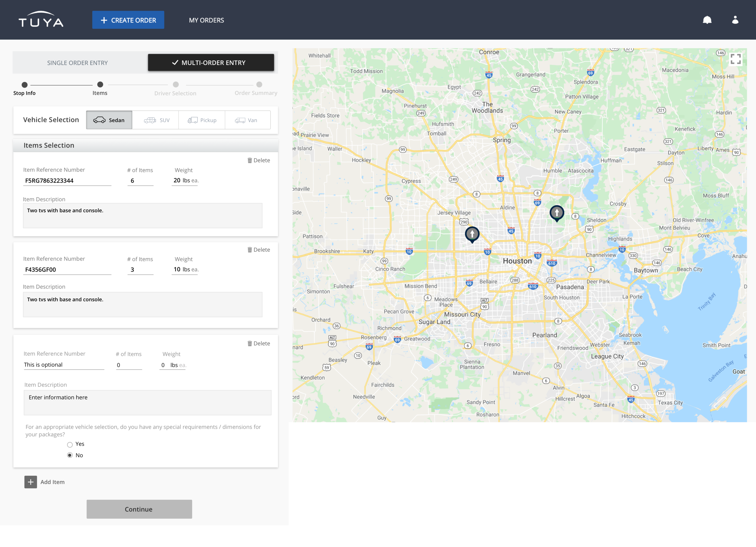The height and width of the screenshot is (547, 756).
Task: Click the Continue button
Action: click(139, 509)
